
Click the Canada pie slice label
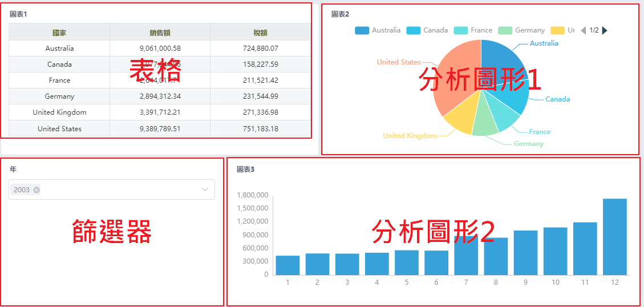[x=557, y=99]
